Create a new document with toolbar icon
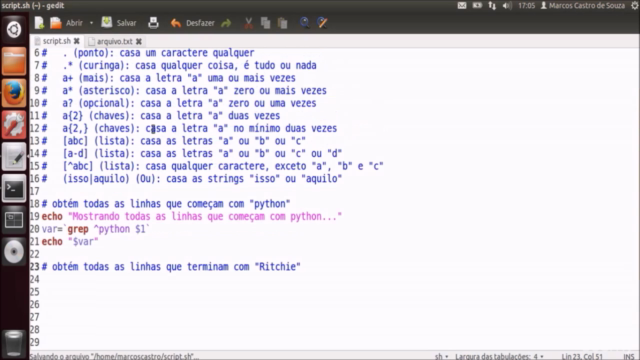Image resolution: width=640 pixels, height=360 pixels. (39, 23)
